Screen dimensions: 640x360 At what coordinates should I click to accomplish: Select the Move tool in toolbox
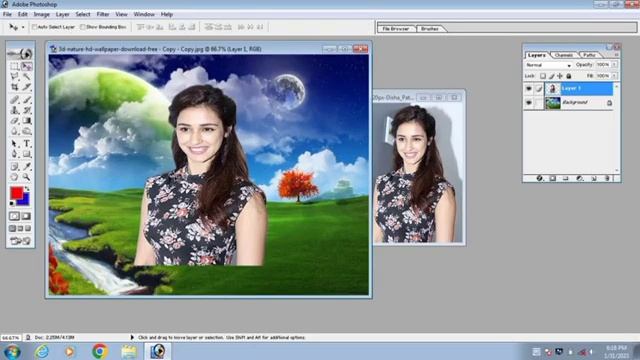(27, 66)
